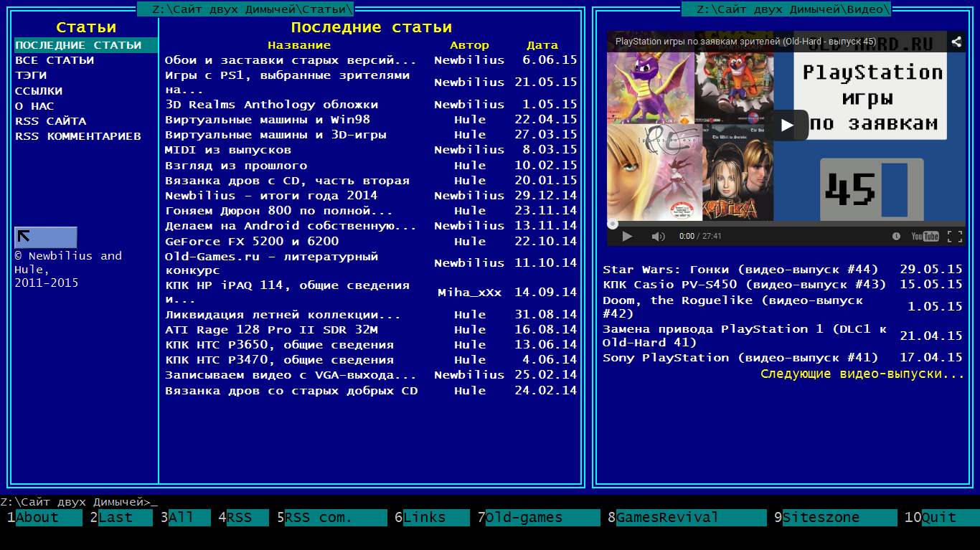The height and width of the screenshot is (550, 980).
Task: Open 'Записываем видео с VGA-выхода...' article
Action: pyautogui.click(x=291, y=375)
